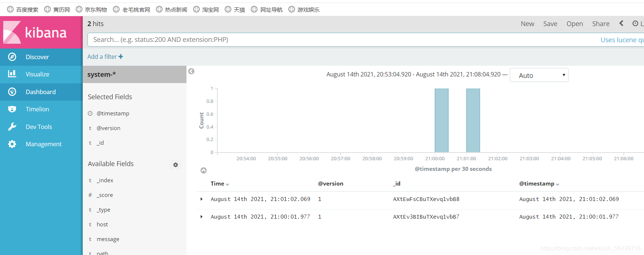Screen dimensions: 644x255
Task: Open the system-* index pattern selector
Action: [x=135, y=75]
